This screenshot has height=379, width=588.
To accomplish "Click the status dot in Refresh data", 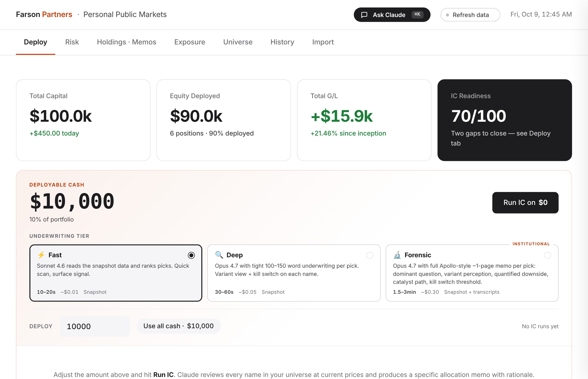I will click(447, 15).
